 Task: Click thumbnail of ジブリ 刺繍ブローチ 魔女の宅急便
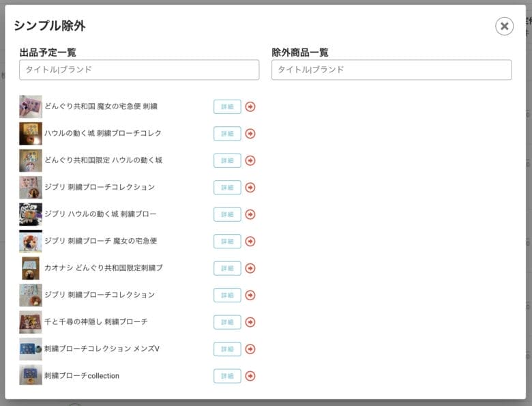coord(31,242)
